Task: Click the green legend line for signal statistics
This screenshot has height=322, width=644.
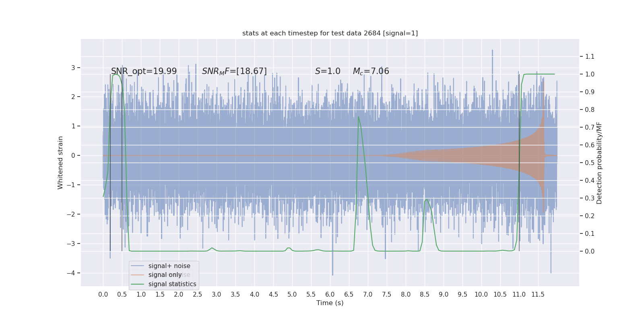Action: click(x=138, y=284)
